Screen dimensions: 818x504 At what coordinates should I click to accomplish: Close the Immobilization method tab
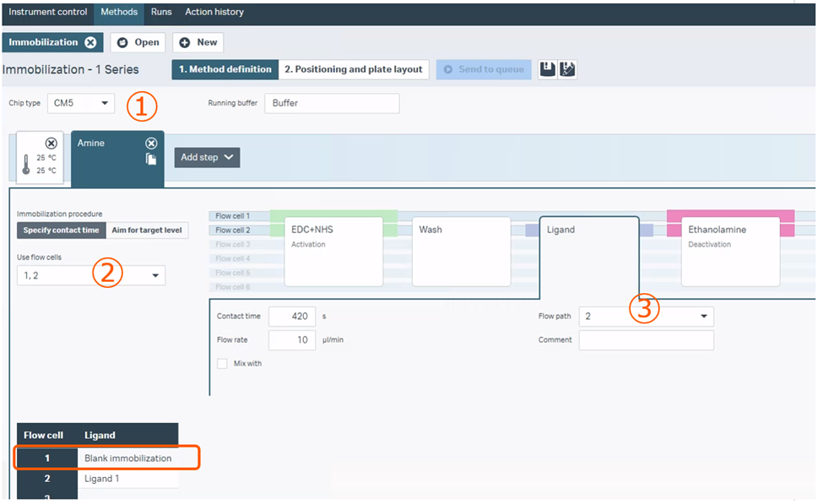point(90,42)
